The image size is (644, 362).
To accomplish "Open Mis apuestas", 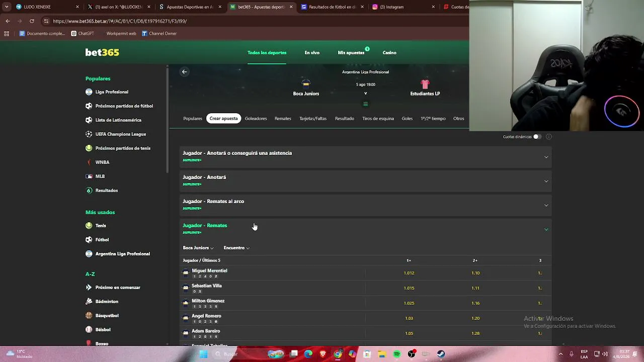I will pyautogui.click(x=351, y=53).
